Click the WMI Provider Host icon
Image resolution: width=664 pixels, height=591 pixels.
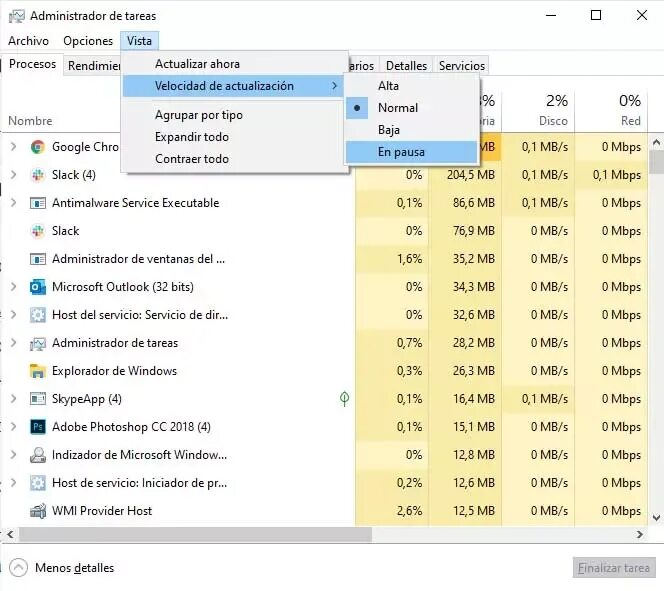(38, 511)
